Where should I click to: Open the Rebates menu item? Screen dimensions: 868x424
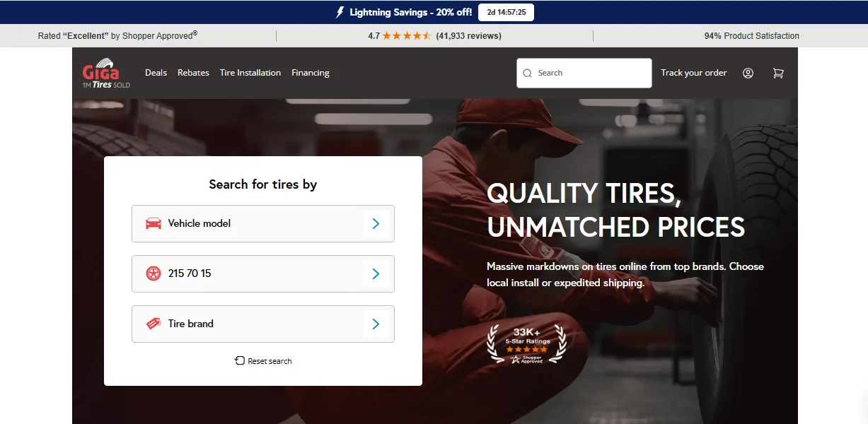click(193, 73)
